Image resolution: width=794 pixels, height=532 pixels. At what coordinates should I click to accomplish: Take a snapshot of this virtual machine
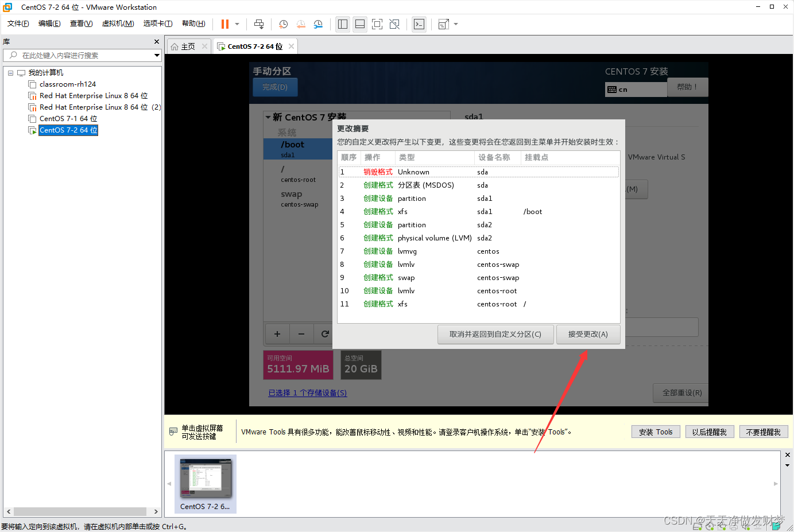pos(283,24)
